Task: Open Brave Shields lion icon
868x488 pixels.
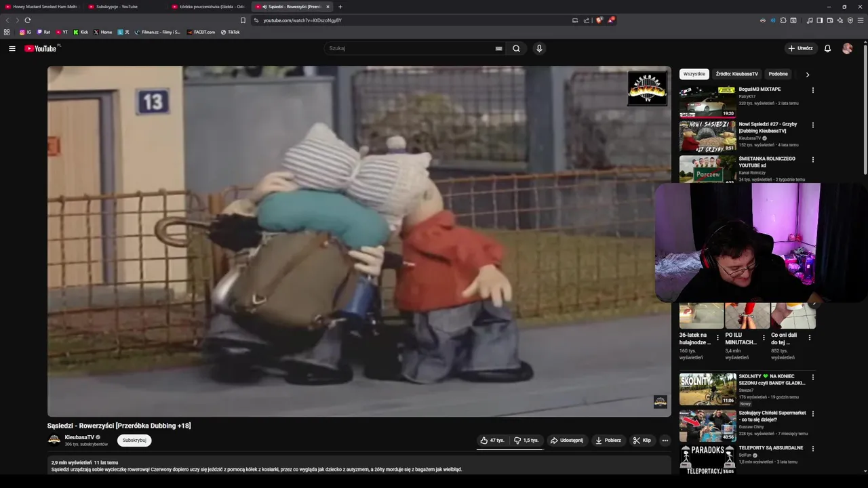Action: click(599, 20)
